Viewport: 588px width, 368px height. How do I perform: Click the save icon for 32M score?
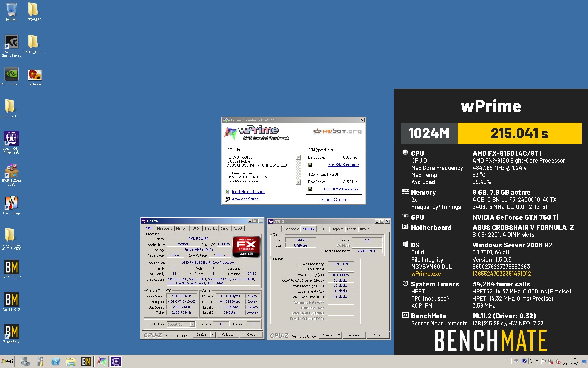[310, 165]
